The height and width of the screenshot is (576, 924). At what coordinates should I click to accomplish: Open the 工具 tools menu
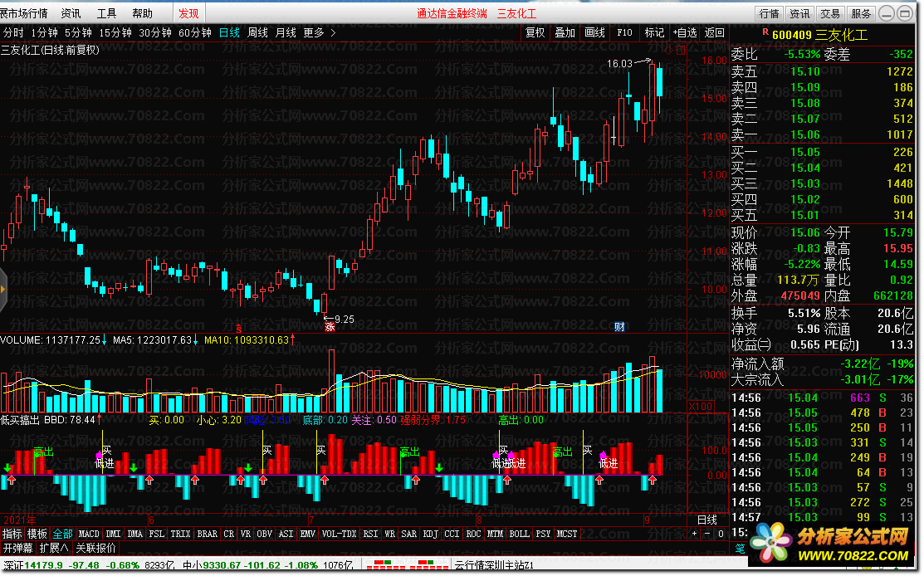106,13
